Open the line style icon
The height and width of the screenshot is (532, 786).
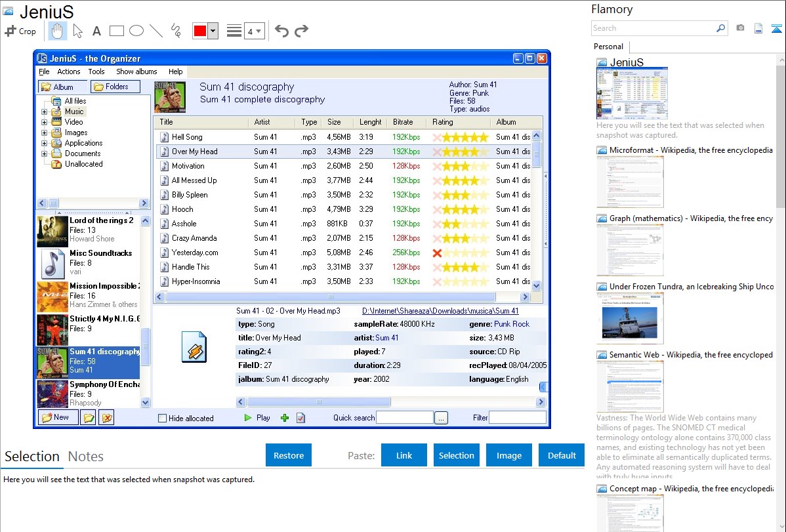[234, 31]
